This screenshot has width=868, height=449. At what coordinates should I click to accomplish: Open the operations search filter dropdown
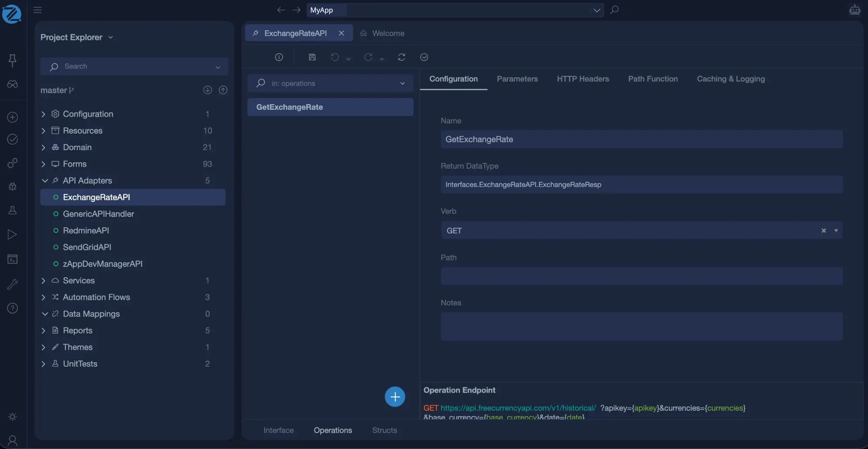tap(402, 83)
